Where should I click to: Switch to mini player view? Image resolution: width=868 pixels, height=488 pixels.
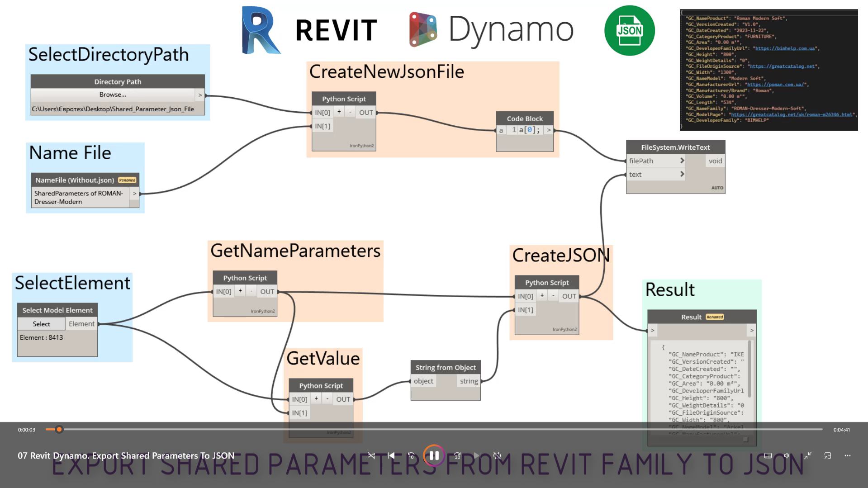pos(828,455)
